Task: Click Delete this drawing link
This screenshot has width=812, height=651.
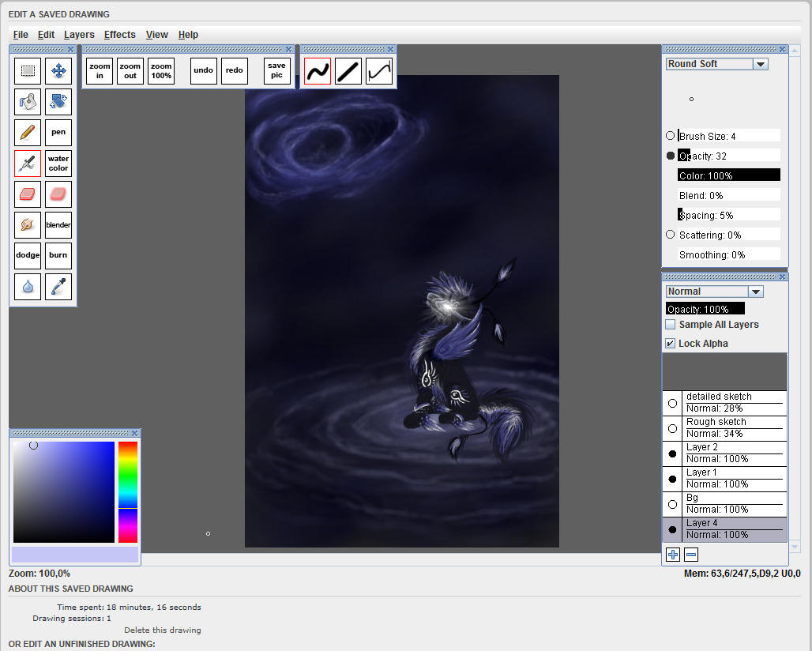Action: pos(163,630)
